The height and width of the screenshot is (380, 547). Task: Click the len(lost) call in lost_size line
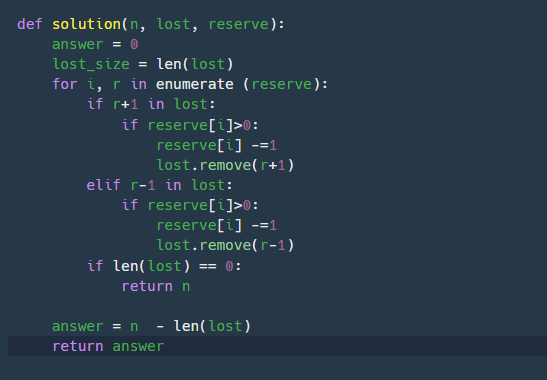[x=194, y=64]
